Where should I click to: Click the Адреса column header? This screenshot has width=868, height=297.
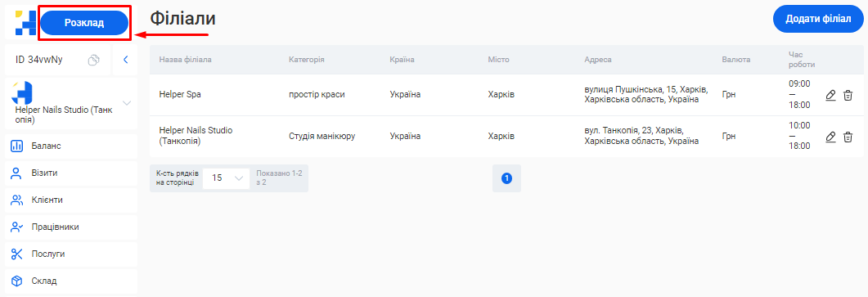pyautogui.click(x=598, y=59)
